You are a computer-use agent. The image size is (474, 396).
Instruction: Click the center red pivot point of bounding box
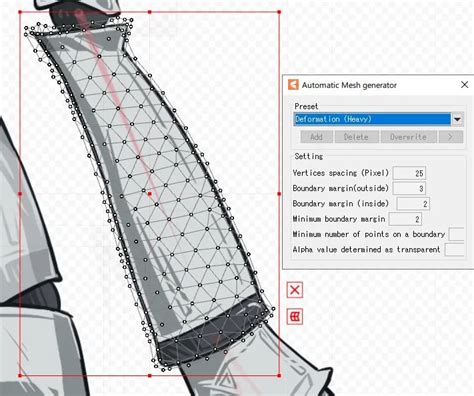(x=150, y=194)
